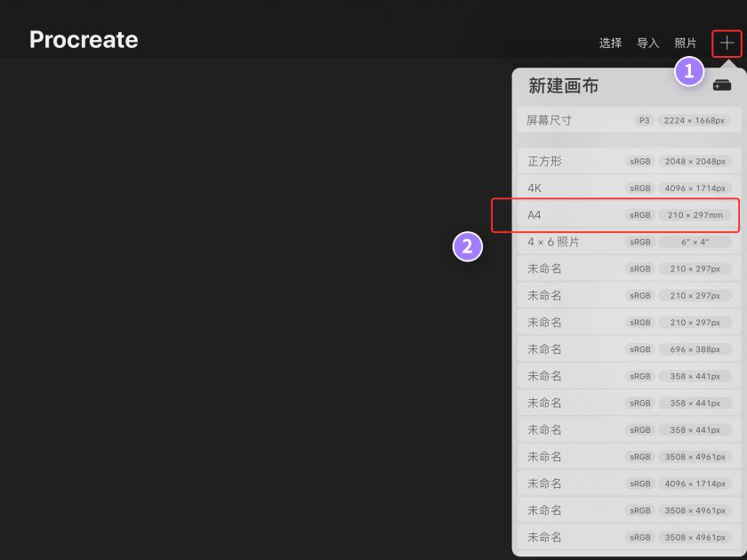Pick the 4K canvas preset
Screen dimensions: 747x560
coord(629,188)
